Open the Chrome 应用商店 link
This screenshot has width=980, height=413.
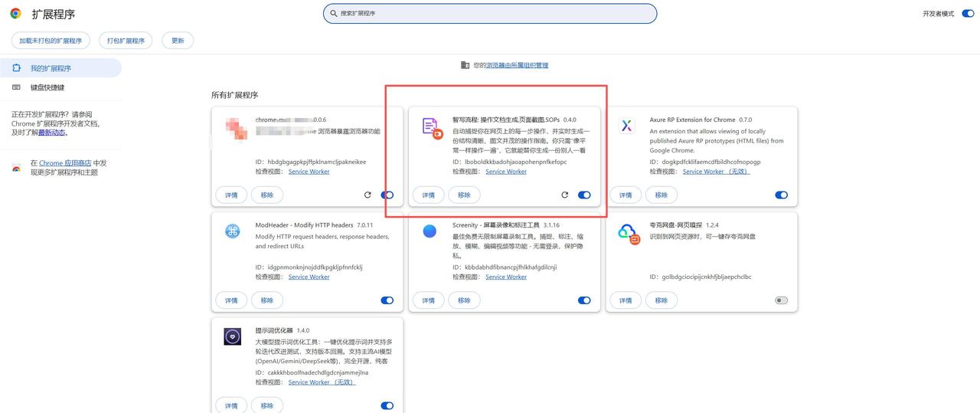click(65, 163)
